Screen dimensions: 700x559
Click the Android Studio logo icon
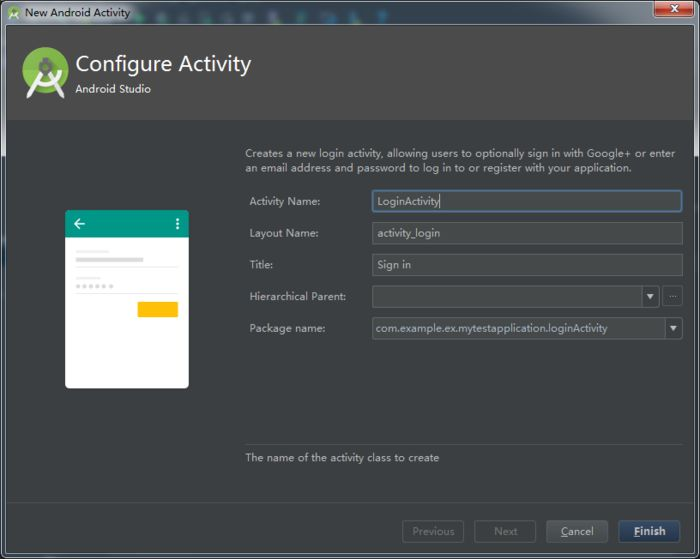45,72
